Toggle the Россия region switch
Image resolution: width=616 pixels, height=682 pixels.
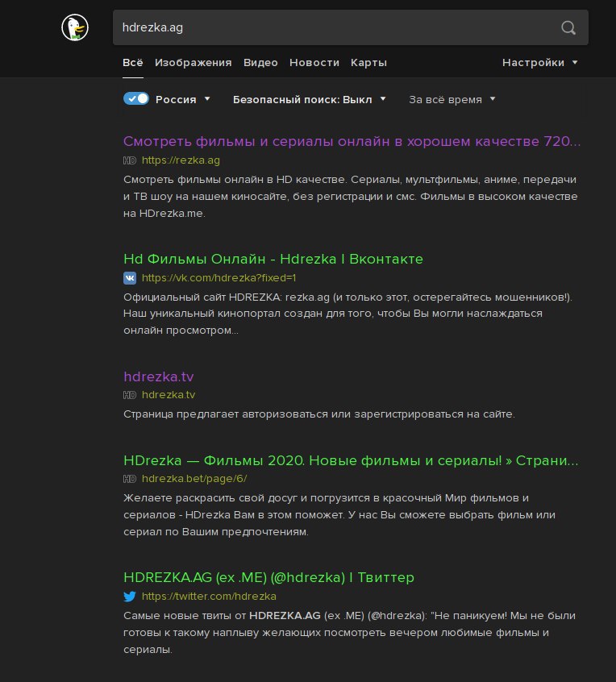pyautogui.click(x=136, y=98)
